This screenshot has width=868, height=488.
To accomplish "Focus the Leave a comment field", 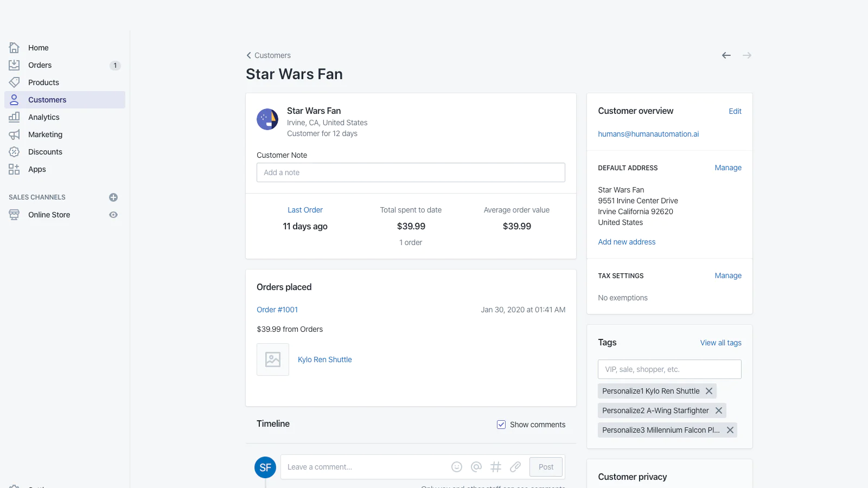I will click(x=365, y=467).
